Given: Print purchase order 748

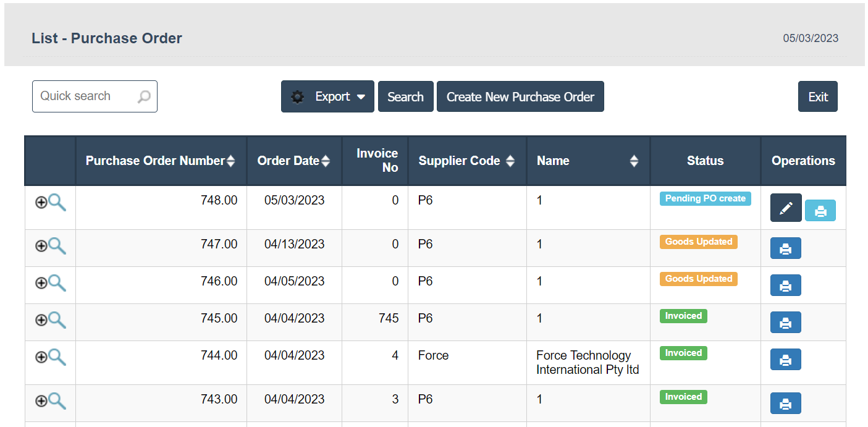Looking at the screenshot, I should [x=820, y=211].
